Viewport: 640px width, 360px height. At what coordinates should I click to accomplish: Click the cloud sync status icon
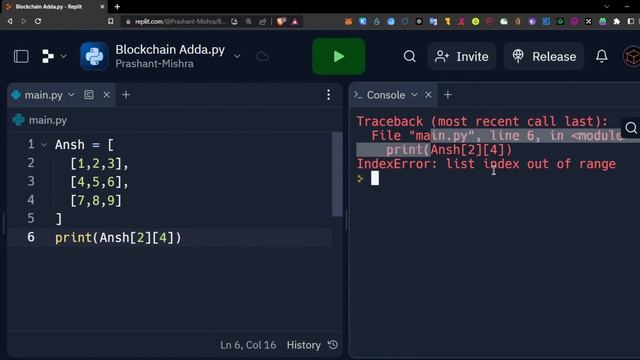(262, 56)
